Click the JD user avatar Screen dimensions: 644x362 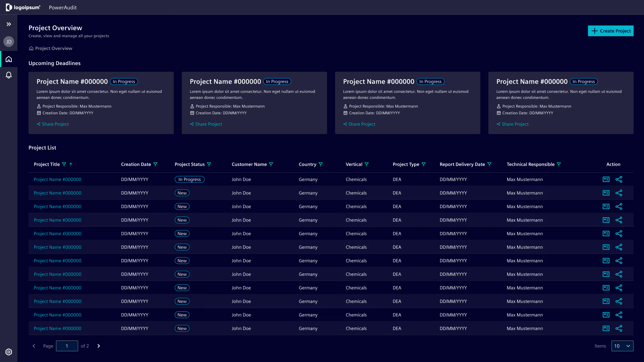(9, 42)
